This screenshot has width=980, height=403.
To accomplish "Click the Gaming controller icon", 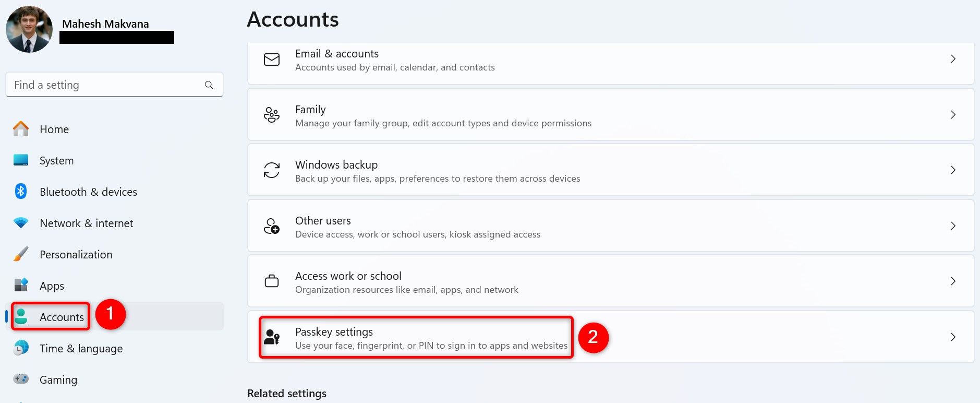I will (x=21, y=379).
